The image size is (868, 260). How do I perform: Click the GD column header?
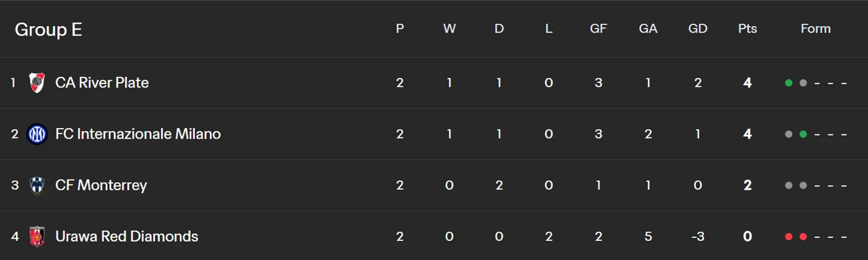click(x=697, y=29)
